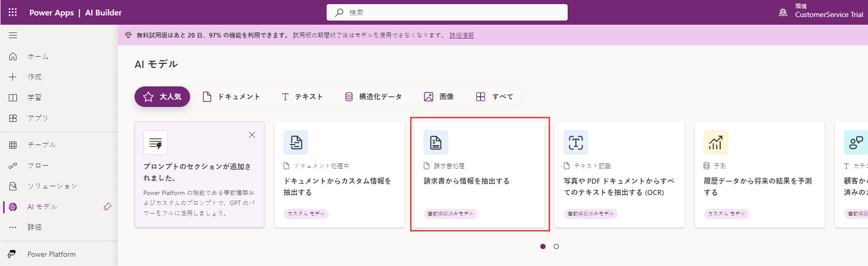Click the plus icon for 作成
The width and height of the screenshot is (868, 266).
[x=13, y=77]
